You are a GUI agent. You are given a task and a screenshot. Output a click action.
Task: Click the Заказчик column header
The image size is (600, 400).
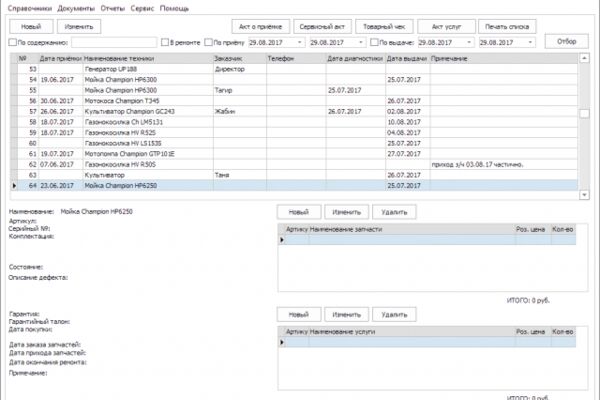point(240,59)
